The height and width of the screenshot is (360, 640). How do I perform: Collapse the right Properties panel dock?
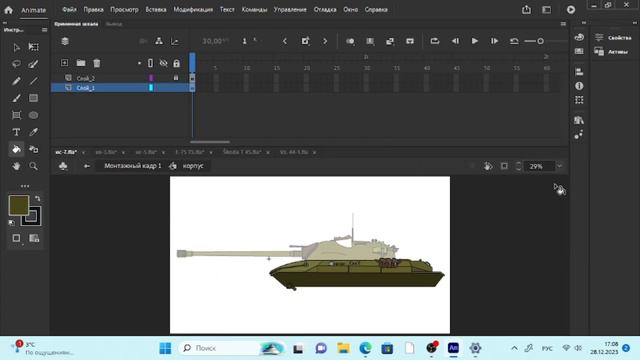point(635,23)
